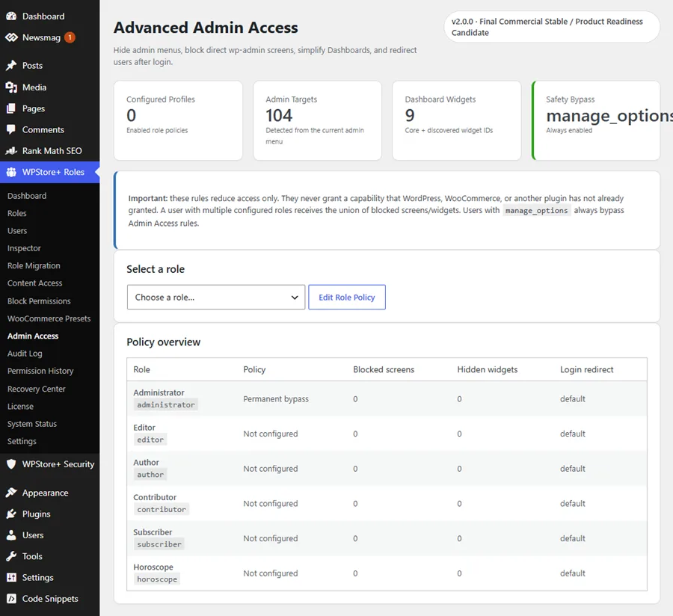Click 'Permanent bypass' in the Administrator row
The height and width of the screenshot is (616, 673).
pos(276,398)
